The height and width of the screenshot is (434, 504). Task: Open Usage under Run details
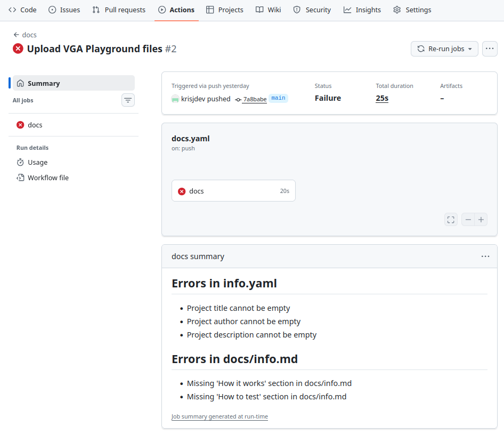pos(37,162)
